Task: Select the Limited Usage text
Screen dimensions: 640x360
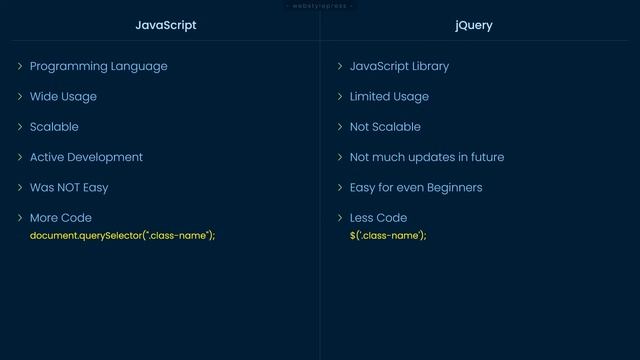Action: tap(389, 97)
